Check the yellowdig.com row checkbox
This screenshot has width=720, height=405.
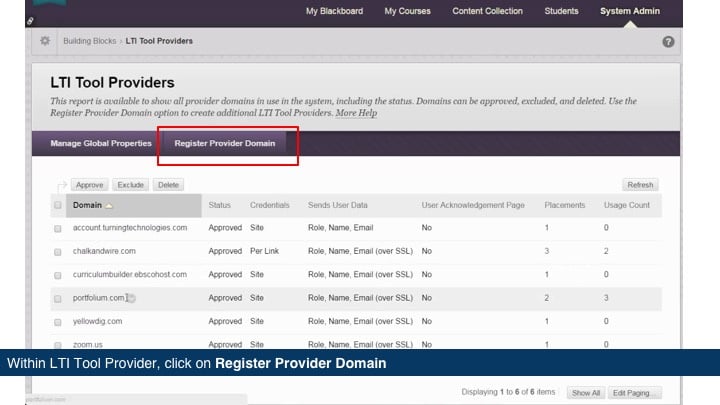pos(57,322)
